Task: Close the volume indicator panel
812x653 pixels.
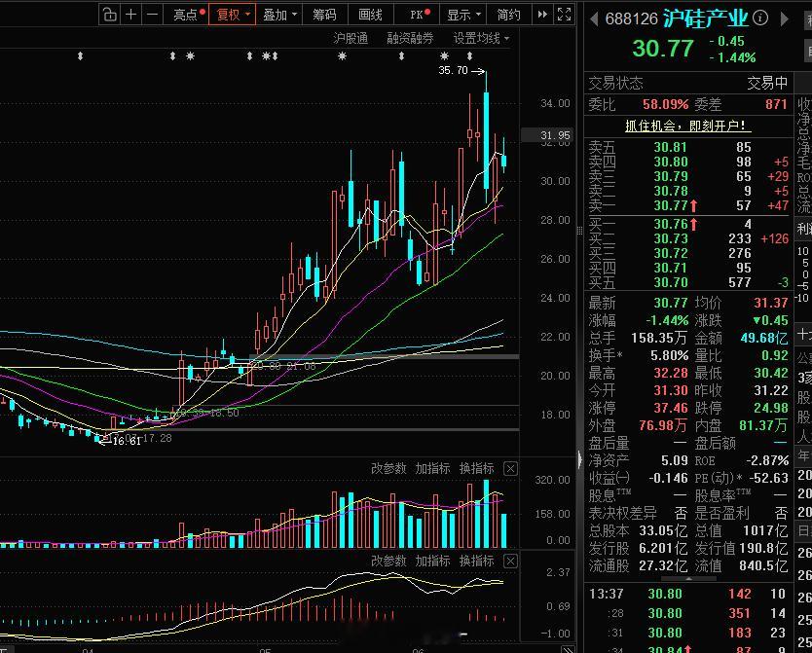Action: click(510, 469)
